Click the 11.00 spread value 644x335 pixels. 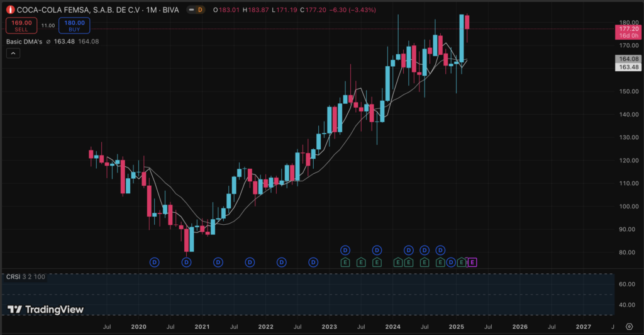coord(48,25)
